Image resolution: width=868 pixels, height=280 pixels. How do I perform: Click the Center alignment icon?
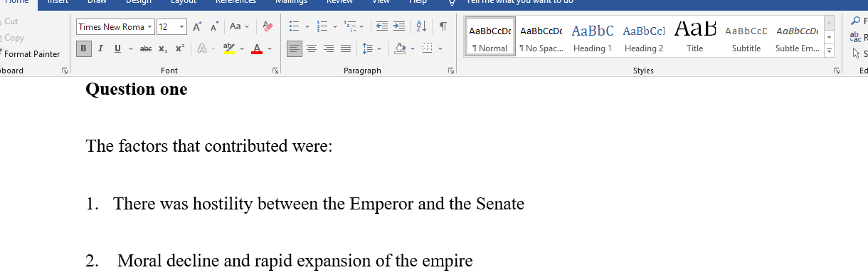coord(312,48)
